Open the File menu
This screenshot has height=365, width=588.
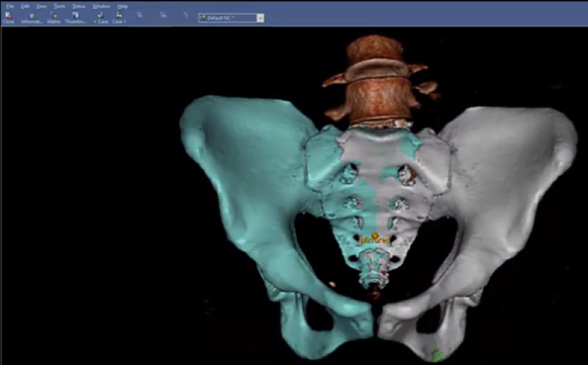pyautogui.click(x=10, y=6)
